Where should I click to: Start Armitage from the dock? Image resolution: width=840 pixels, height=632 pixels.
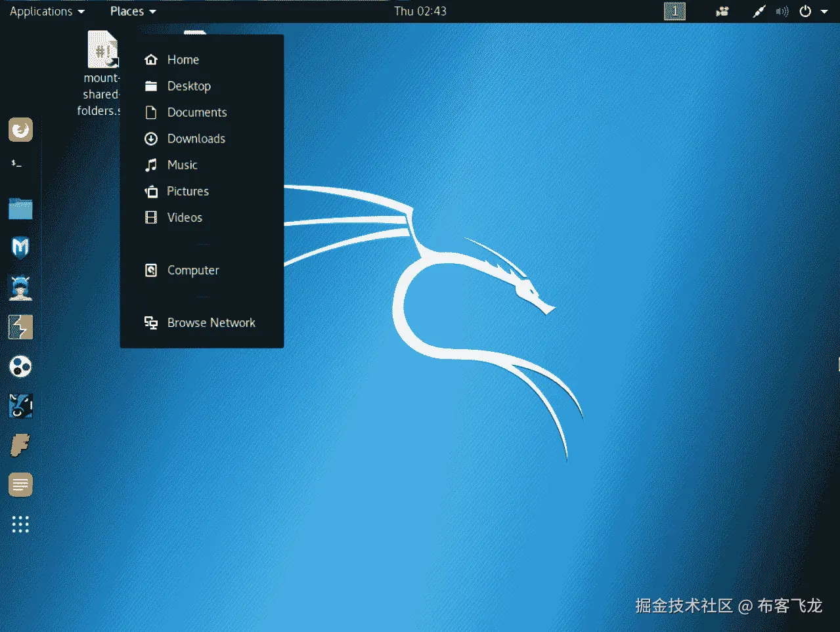[x=20, y=287]
